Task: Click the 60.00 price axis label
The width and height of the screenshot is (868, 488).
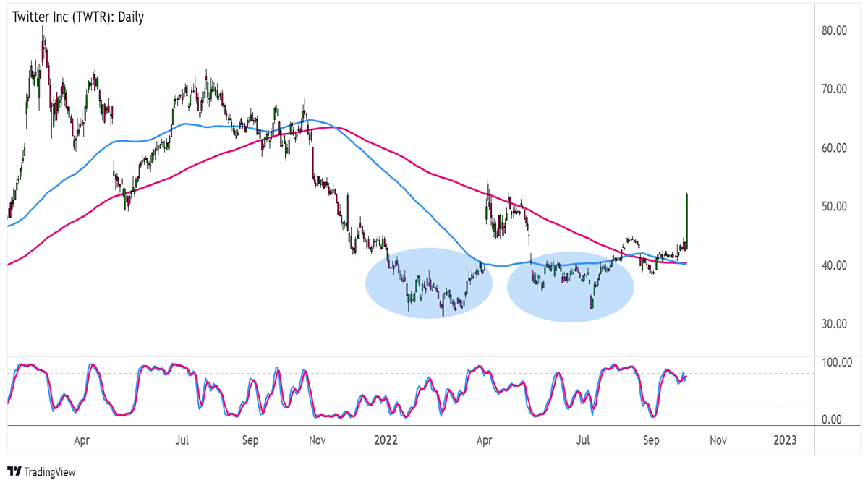Action: tap(833, 147)
